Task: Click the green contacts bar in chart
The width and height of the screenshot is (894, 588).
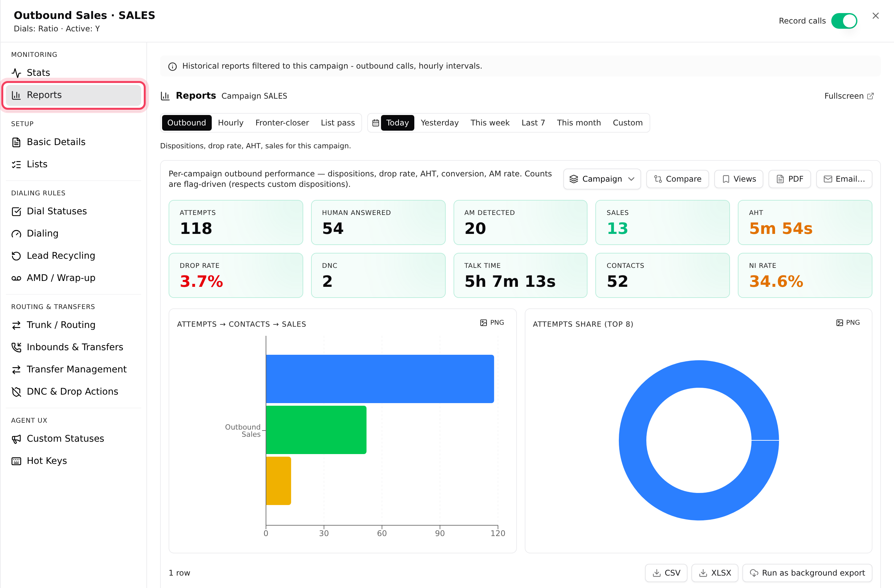Action: 316,430
